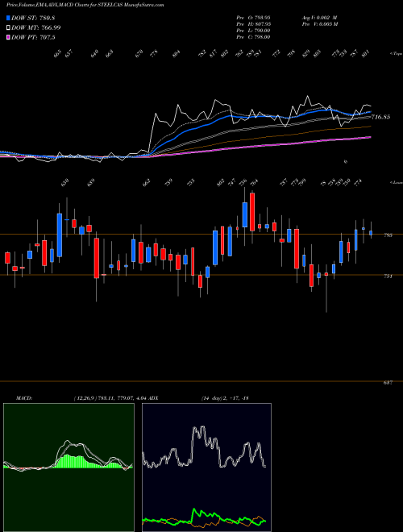Select the 'DOW ST: 780.8' legend text
Viewport: 403px width, 532px height.
tap(33, 19)
